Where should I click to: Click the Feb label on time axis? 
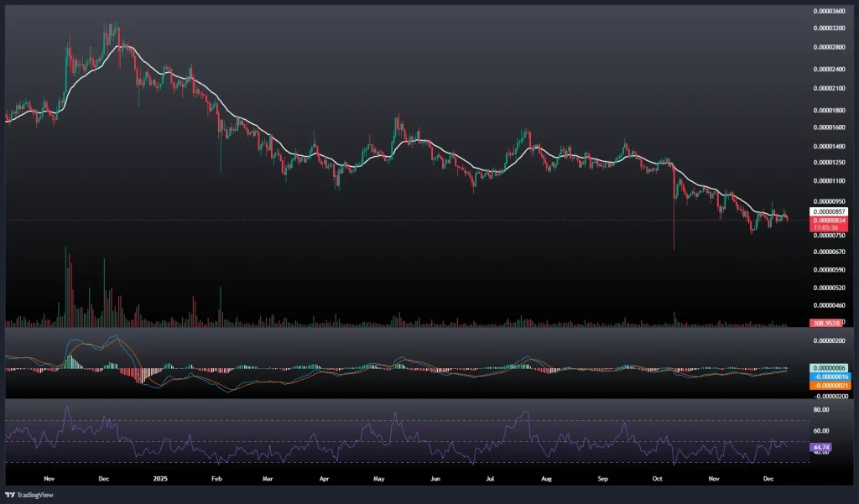[x=216, y=479]
